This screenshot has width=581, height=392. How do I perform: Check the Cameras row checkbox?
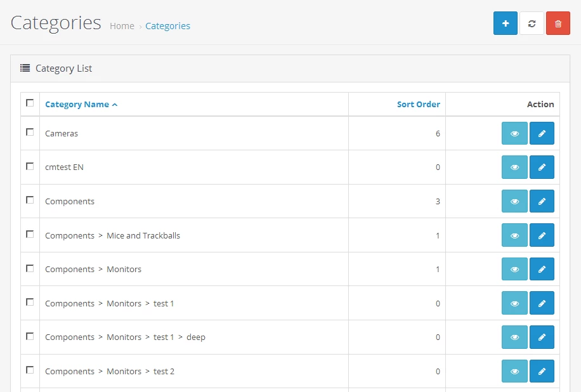(x=30, y=133)
